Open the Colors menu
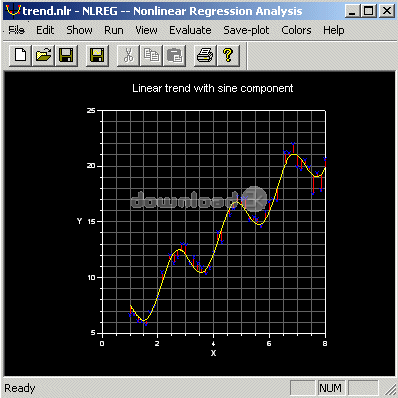Image resolution: width=398 pixels, height=398 pixels. (x=296, y=30)
